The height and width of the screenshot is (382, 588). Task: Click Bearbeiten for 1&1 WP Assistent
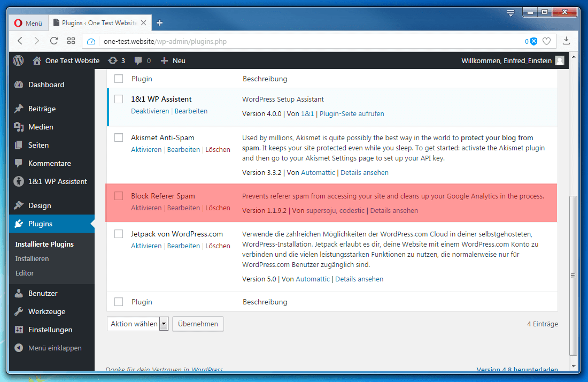pyautogui.click(x=191, y=111)
